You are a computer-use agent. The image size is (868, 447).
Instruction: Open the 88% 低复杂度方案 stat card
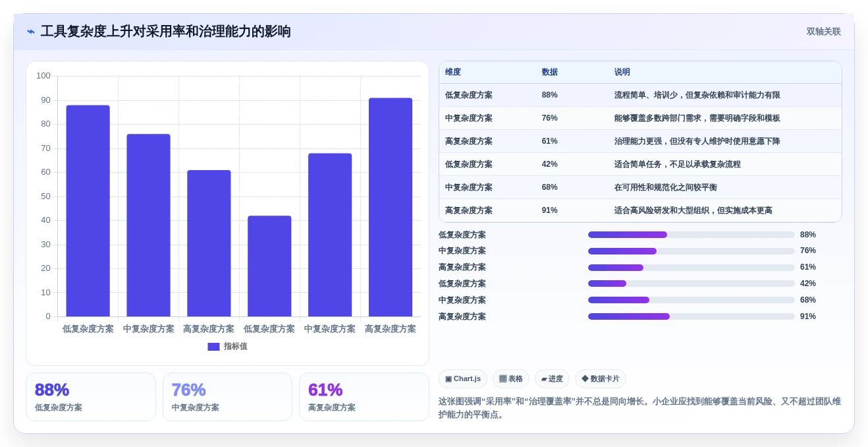91,397
